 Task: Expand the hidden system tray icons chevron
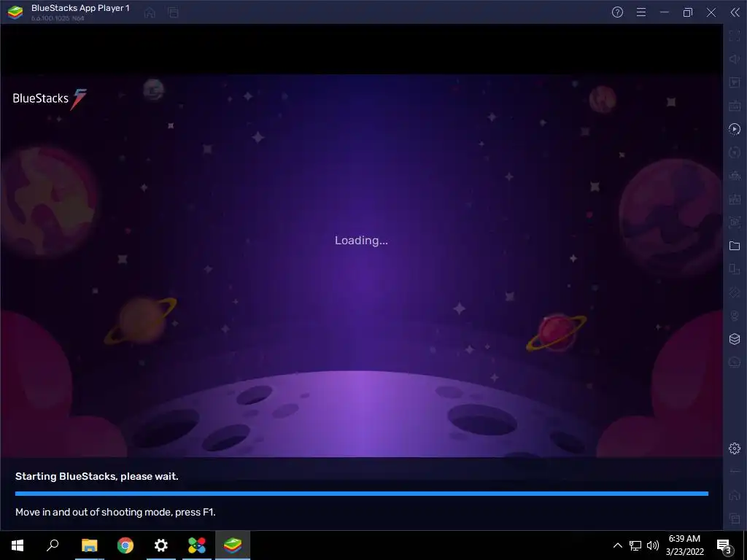pyautogui.click(x=617, y=545)
